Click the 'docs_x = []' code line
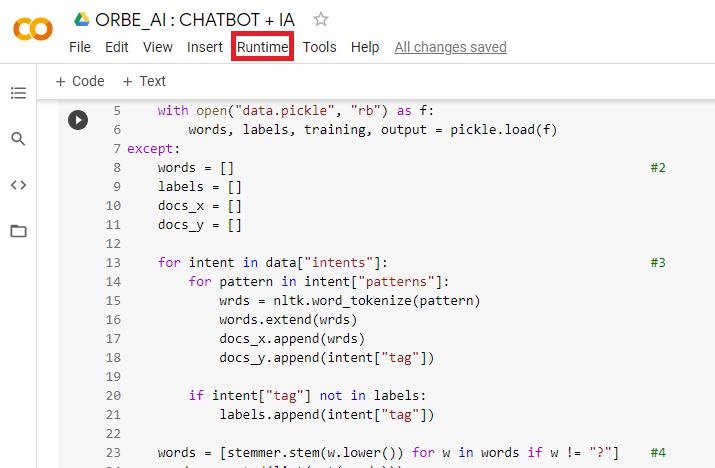Image resolution: width=715 pixels, height=468 pixels. click(200, 206)
